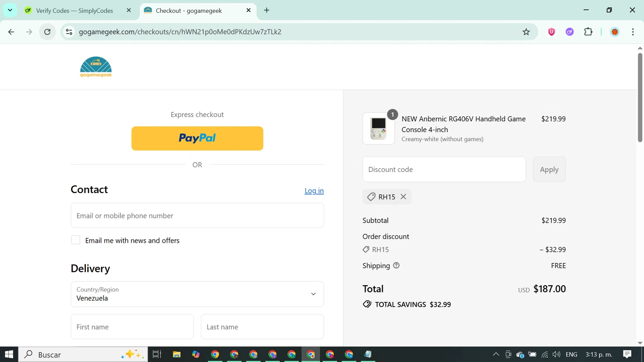
Task: Click the address bar URL
Action: click(180, 32)
